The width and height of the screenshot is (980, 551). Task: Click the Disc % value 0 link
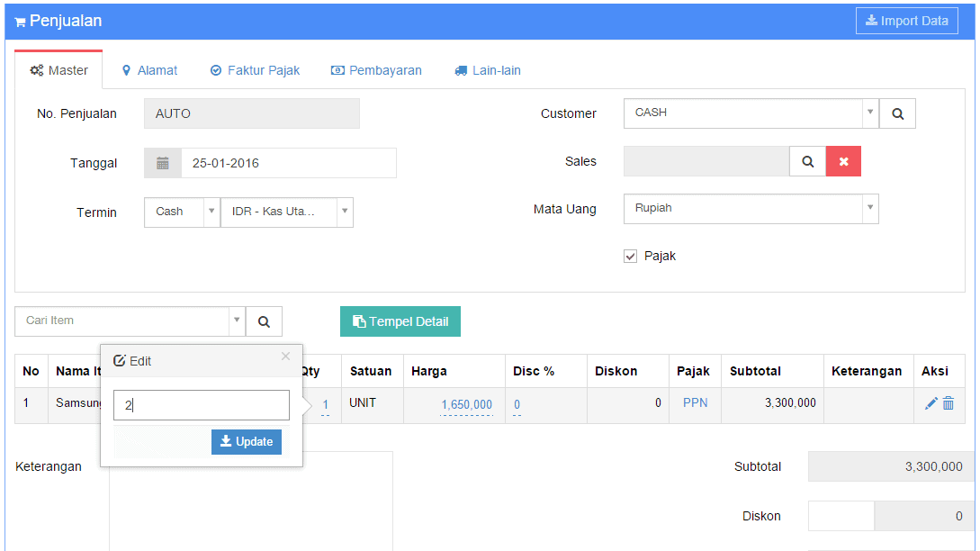pos(517,404)
